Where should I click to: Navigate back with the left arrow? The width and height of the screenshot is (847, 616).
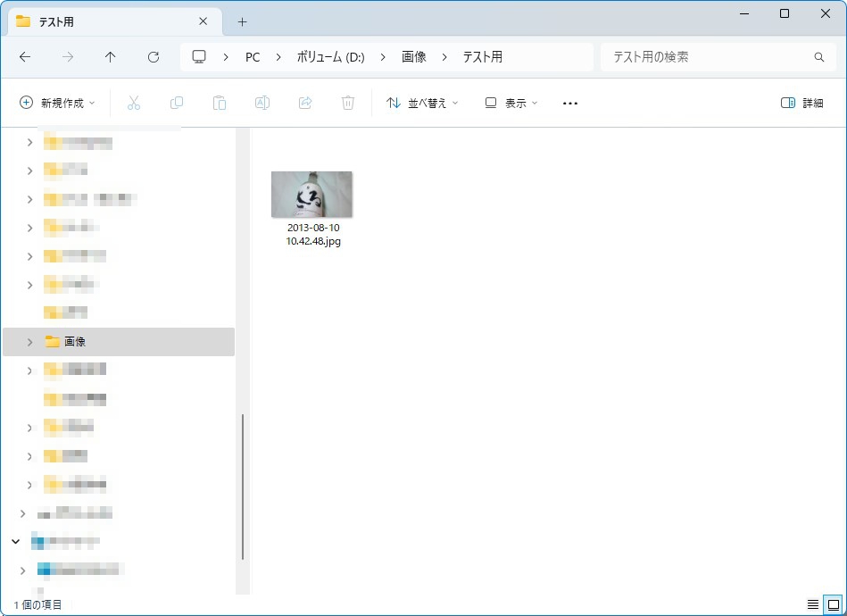[25, 57]
